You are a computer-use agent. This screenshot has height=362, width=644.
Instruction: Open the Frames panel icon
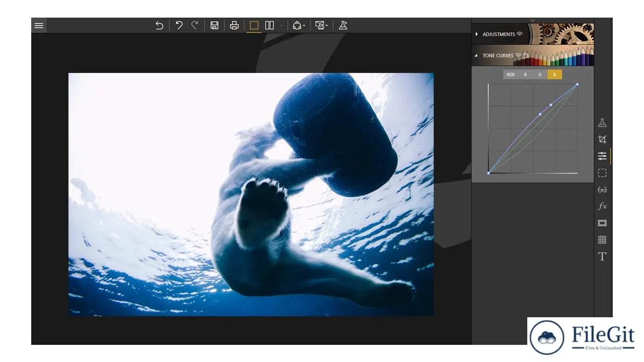click(x=602, y=223)
